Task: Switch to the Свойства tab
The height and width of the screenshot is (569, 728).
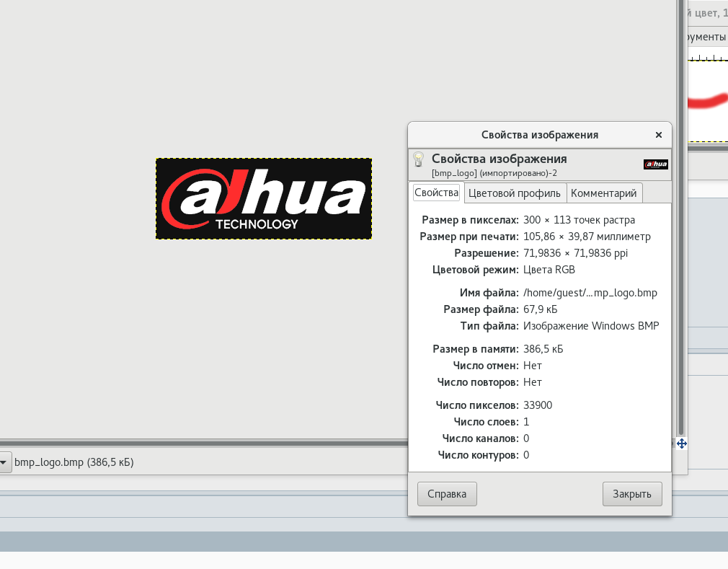Action: pyautogui.click(x=436, y=193)
